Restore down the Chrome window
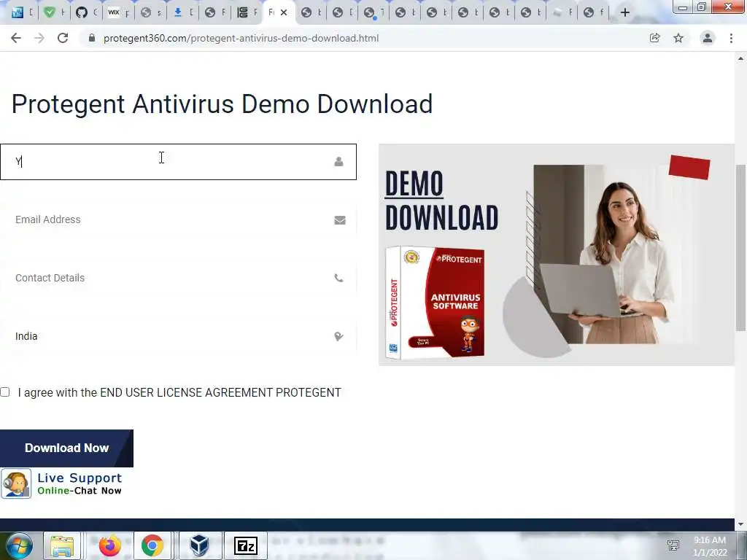Viewport: 747px width, 560px height. (702, 7)
